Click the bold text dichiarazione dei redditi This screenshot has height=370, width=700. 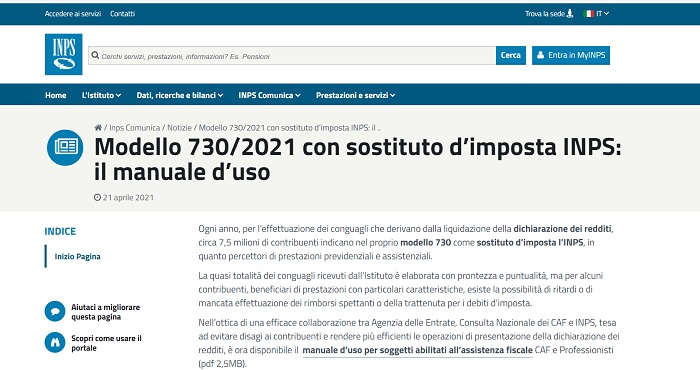point(562,229)
